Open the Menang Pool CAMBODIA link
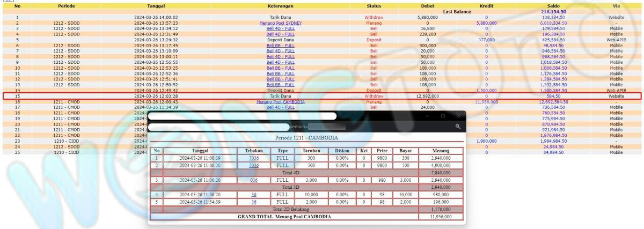 pos(280,102)
